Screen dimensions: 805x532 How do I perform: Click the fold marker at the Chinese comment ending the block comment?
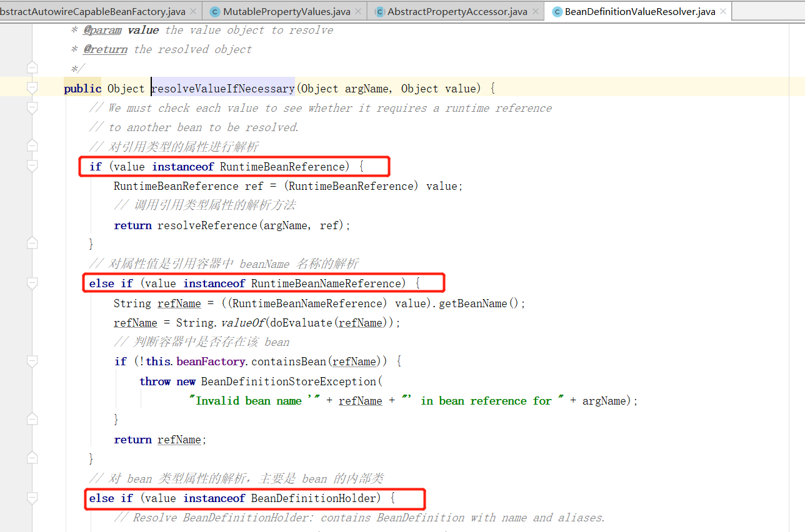(x=32, y=146)
